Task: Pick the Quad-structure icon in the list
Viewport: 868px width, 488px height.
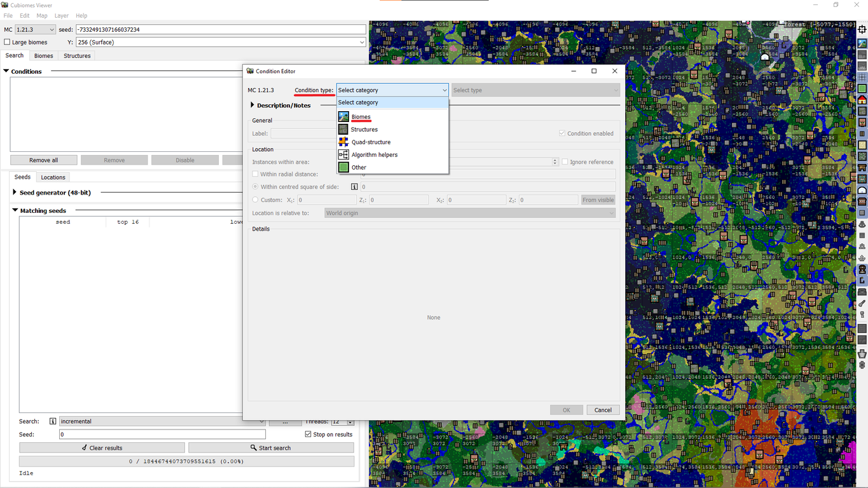Action: pos(343,142)
